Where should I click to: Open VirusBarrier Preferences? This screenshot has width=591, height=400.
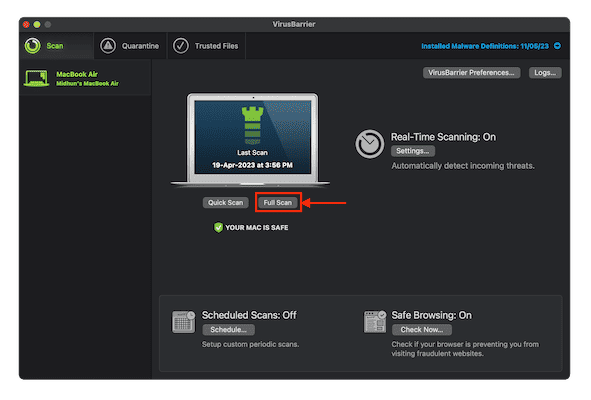(471, 73)
